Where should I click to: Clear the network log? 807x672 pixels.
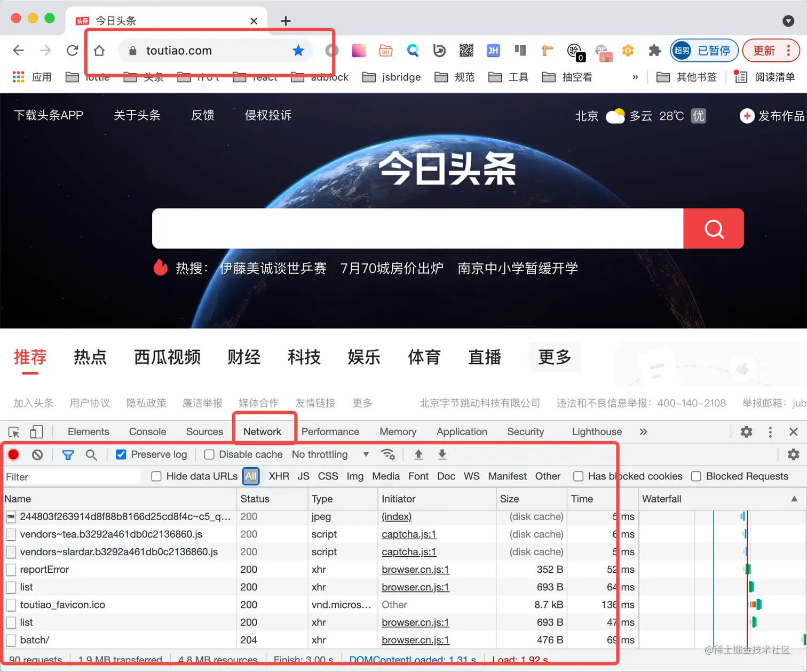coord(37,454)
